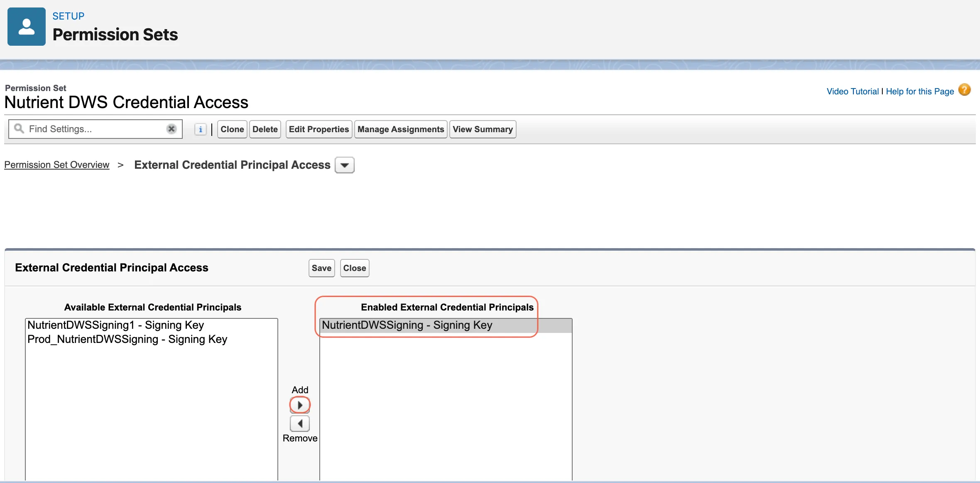
Task: Click the SETUP breadcrumb label
Action: (x=69, y=16)
